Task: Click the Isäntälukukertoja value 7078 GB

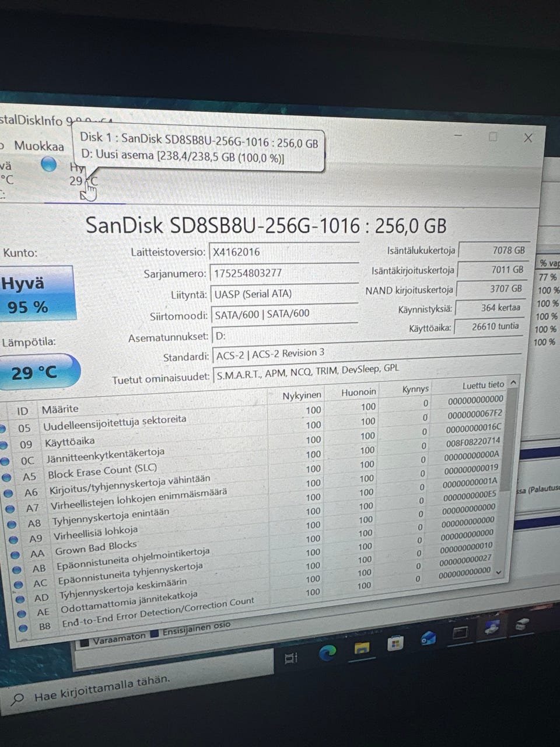Action: [x=495, y=250]
